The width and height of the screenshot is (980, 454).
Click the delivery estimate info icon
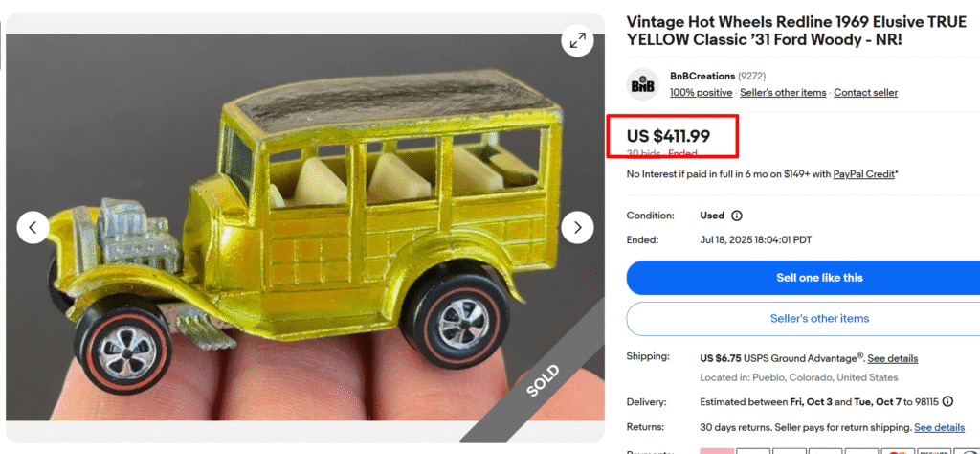[947, 401]
